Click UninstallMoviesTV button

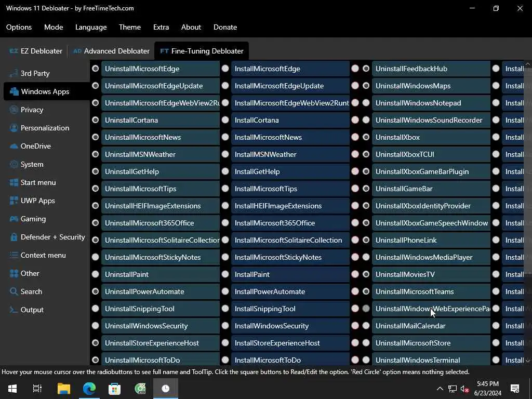[431, 274]
